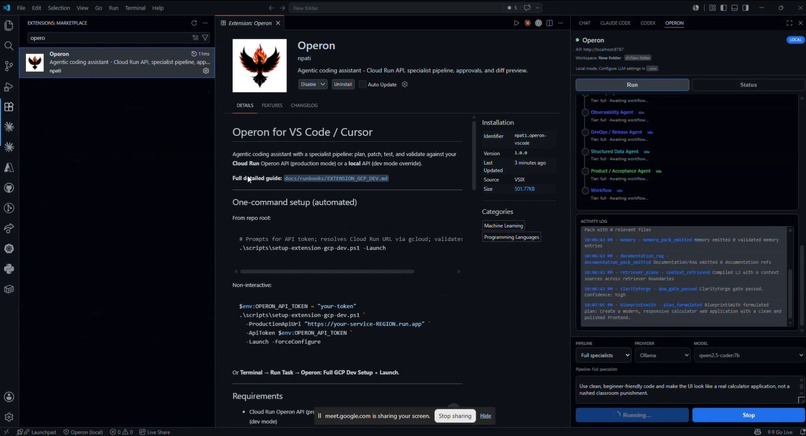
Task: Refresh the Extensions Marketplace list
Action: click(x=194, y=23)
